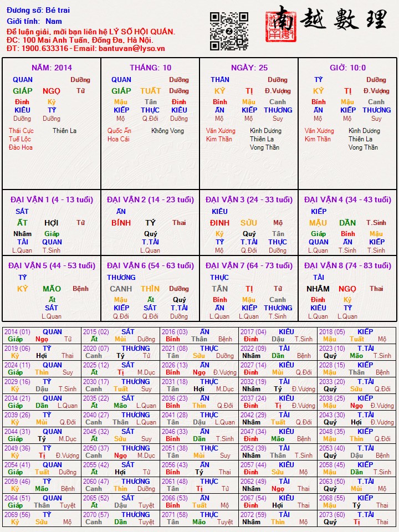Select the 'GIỜ: 10:0' pillar header
The width and height of the screenshot is (399, 532).
click(x=348, y=68)
